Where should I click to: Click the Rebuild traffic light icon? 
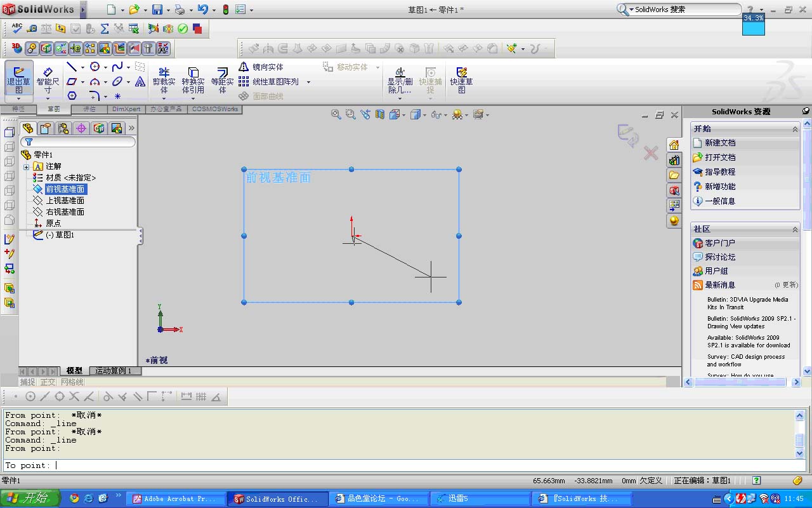[x=225, y=10]
